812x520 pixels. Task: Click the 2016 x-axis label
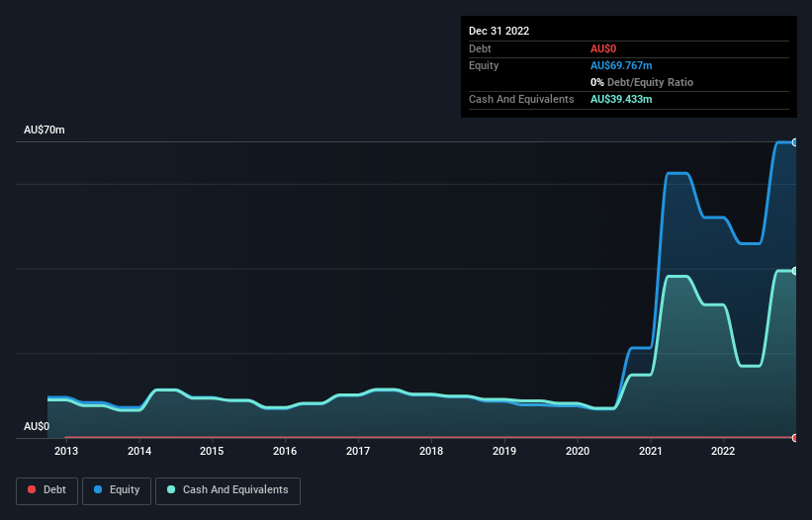pyautogui.click(x=285, y=451)
